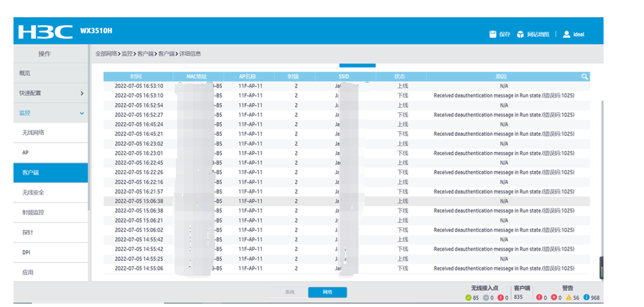The image size is (644, 307).
Task: Sort by the MAC地址 column header
Action: [199, 77]
